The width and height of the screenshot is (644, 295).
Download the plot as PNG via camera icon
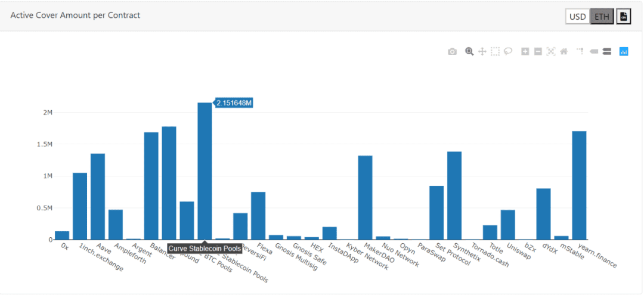(x=452, y=52)
